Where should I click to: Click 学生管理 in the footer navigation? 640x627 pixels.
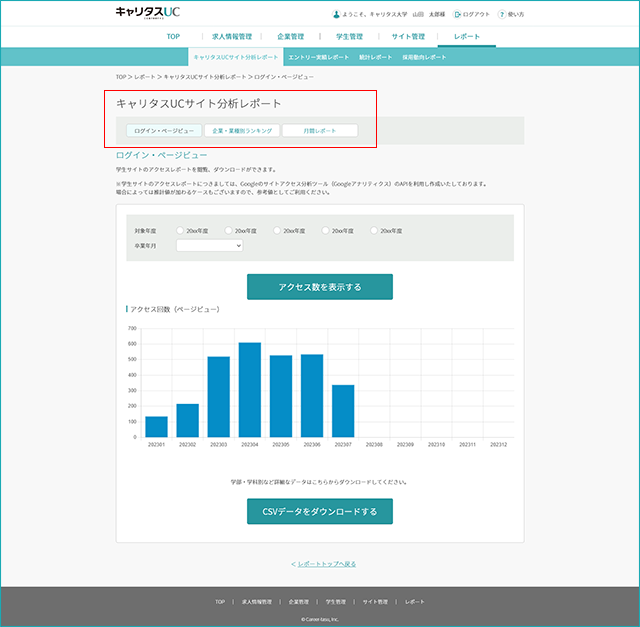click(x=336, y=602)
